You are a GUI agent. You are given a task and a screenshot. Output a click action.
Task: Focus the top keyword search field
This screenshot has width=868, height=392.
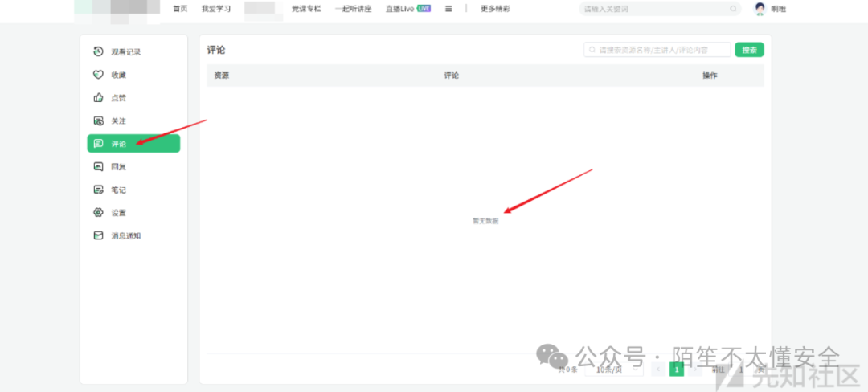660,9
